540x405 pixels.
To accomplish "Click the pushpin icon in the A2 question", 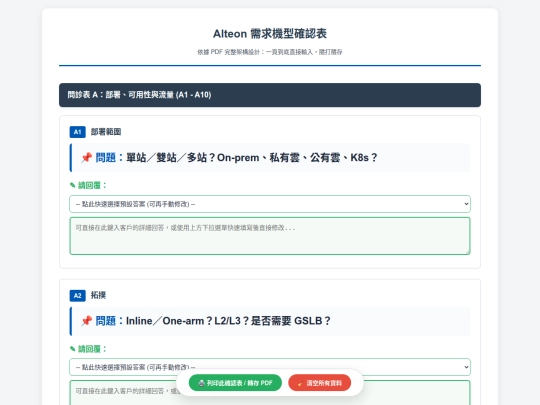I will click(86, 321).
